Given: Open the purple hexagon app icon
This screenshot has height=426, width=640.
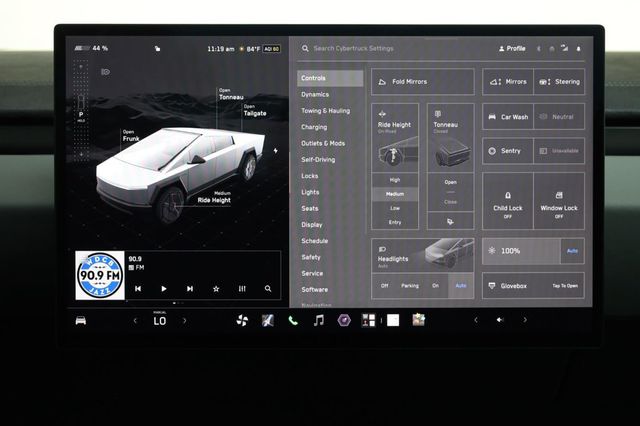Looking at the screenshot, I should (344, 321).
